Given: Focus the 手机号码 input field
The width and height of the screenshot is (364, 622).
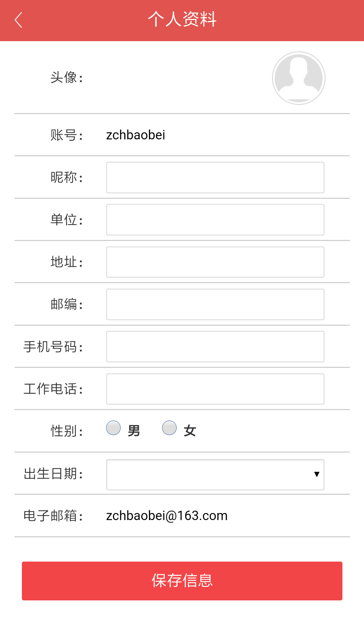Looking at the screenshot, I should tap(215, 347).
